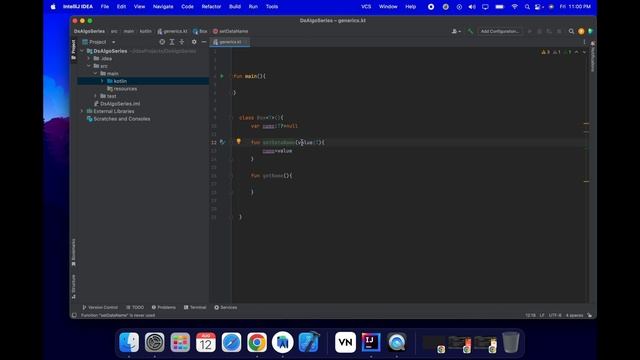Screen dimensions: 640x360
Task: Click the setDataName breadcrumb
Action: [231, 31]
